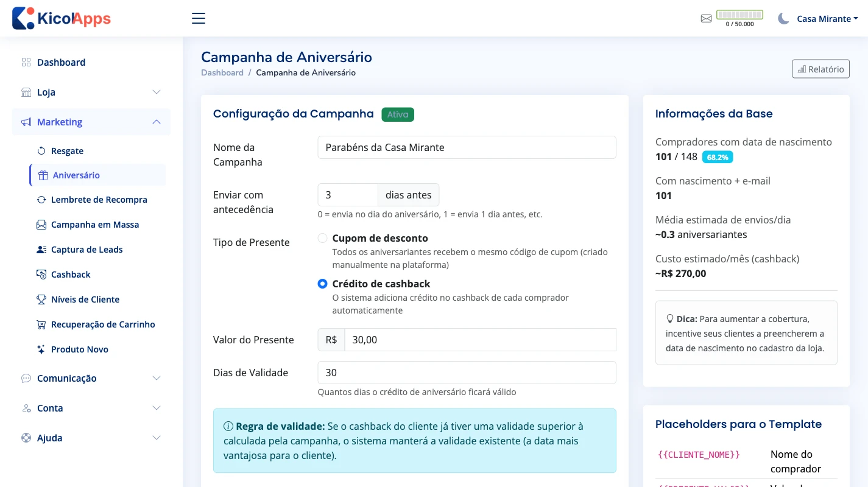Click the Recuperação de Carrinho cart icon

coord(41,324)
